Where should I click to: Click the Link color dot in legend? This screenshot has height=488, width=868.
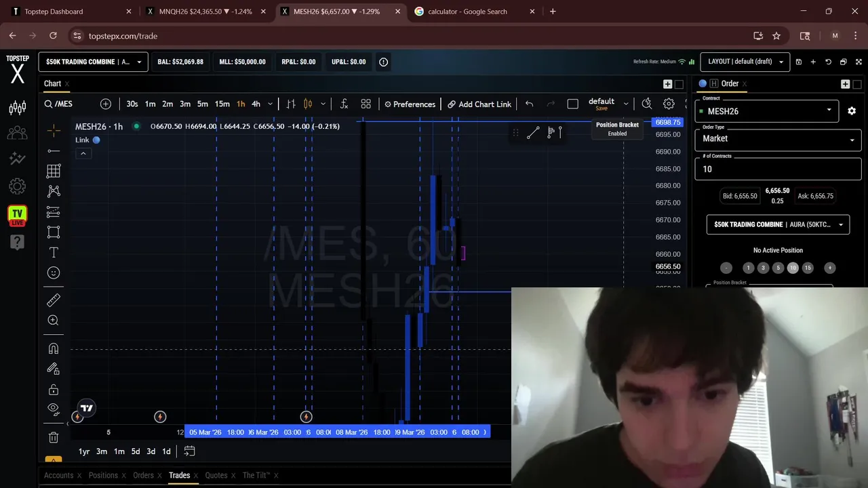pos(96,140)
